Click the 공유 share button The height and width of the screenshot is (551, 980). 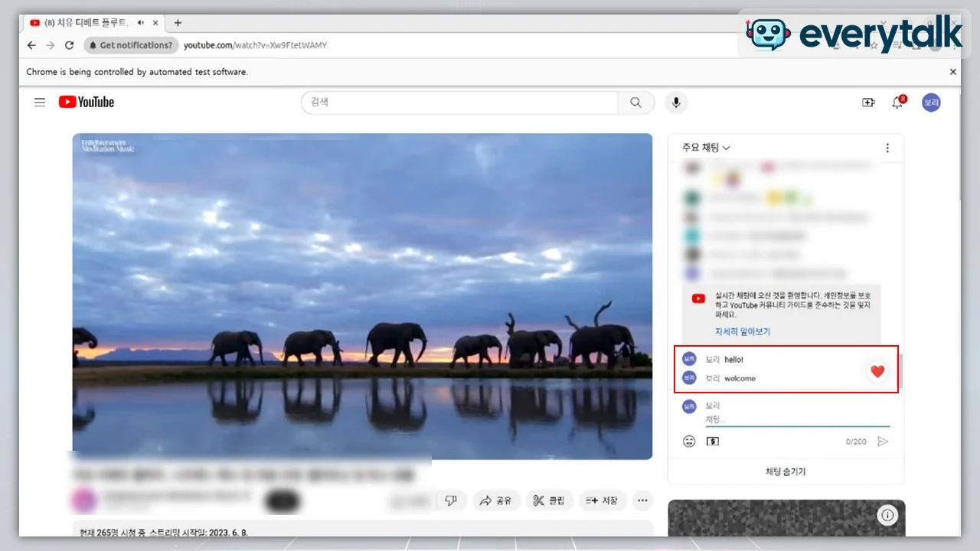[495, 500]
